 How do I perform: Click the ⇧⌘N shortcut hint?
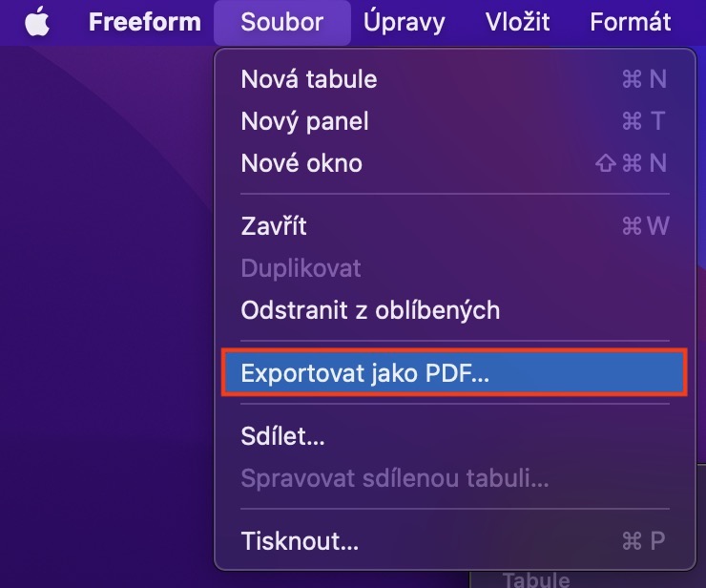pyautogui.click(x=632, y=163)
